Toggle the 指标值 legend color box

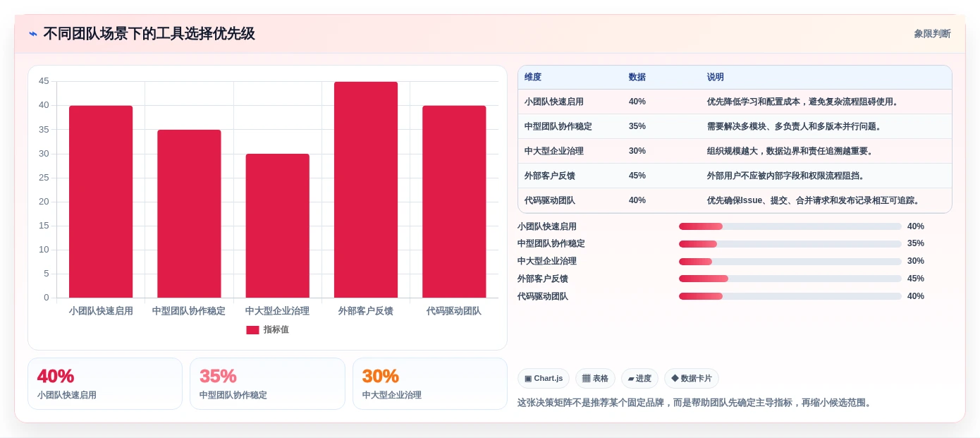(x=252, y=330)
